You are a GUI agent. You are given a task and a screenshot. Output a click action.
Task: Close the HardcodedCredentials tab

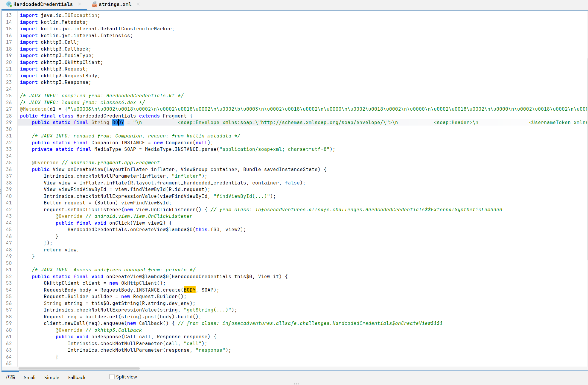79,4
